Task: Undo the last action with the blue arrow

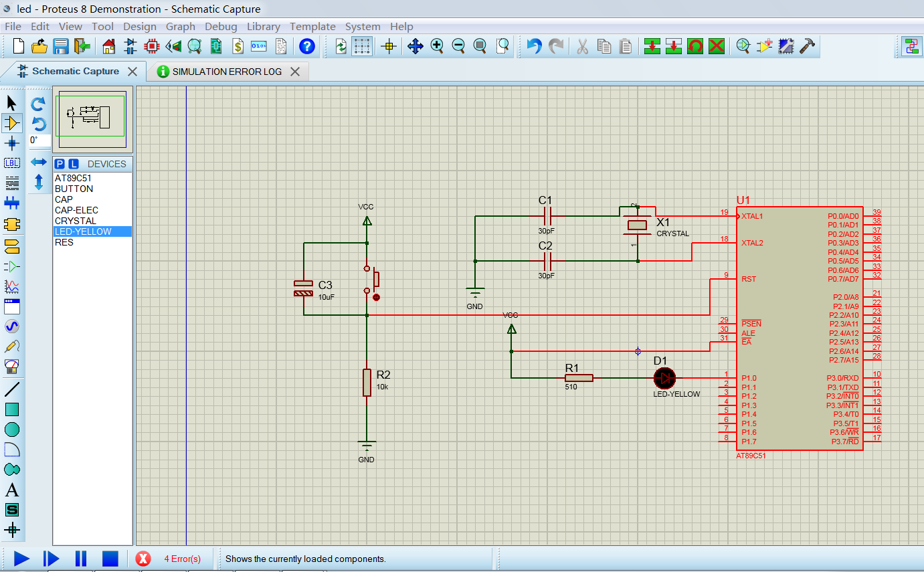Action: click(534, 46)
